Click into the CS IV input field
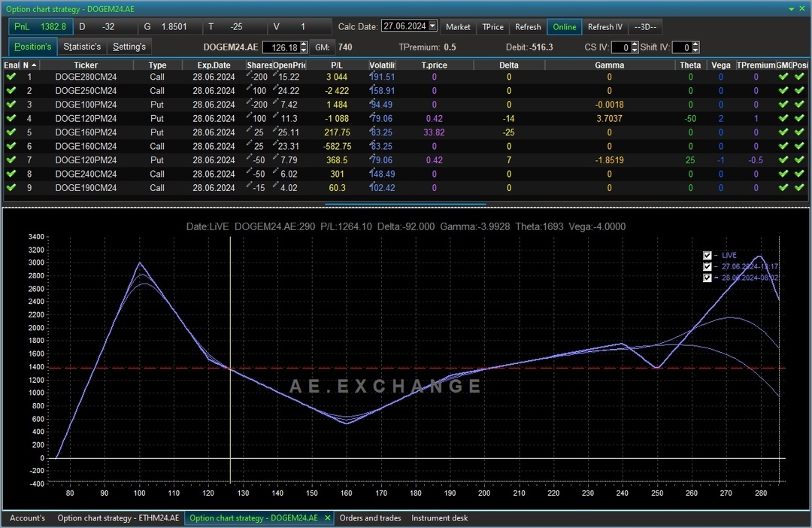 pos(621,47)
